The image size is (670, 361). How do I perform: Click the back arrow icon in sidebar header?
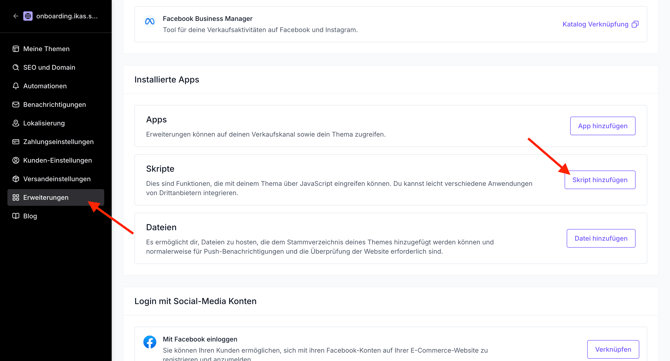click(15, 16)
